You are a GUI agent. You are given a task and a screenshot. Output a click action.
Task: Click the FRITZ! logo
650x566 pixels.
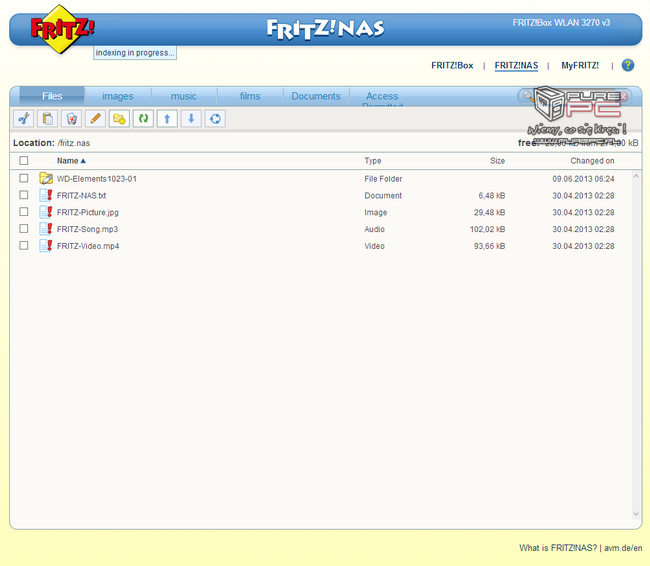coord(62,29)
